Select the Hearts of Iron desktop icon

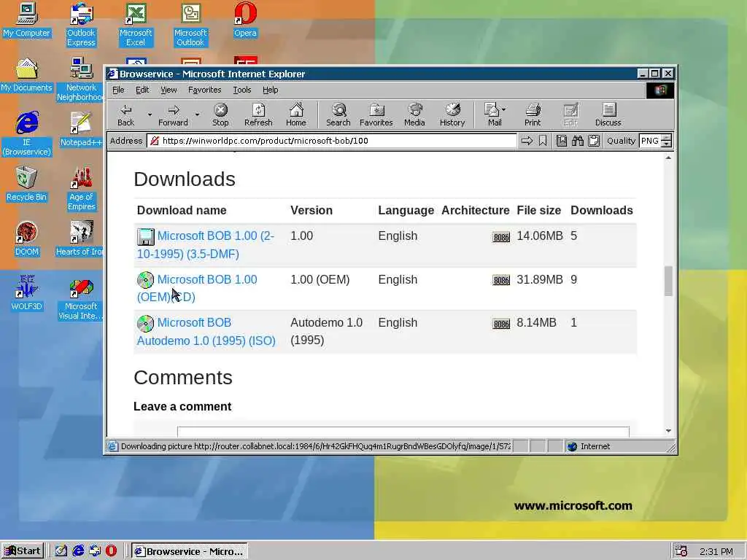point(80,239)
